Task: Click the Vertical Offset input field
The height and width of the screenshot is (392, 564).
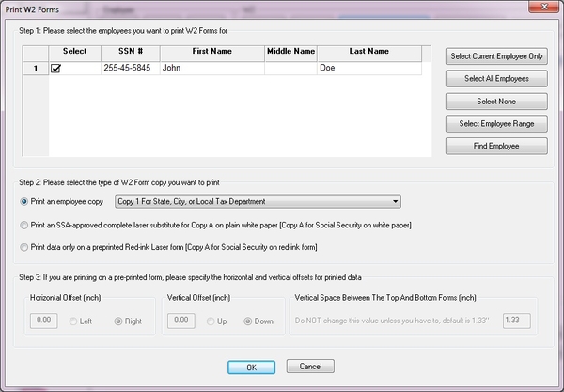Action: [x=180, y=321]
